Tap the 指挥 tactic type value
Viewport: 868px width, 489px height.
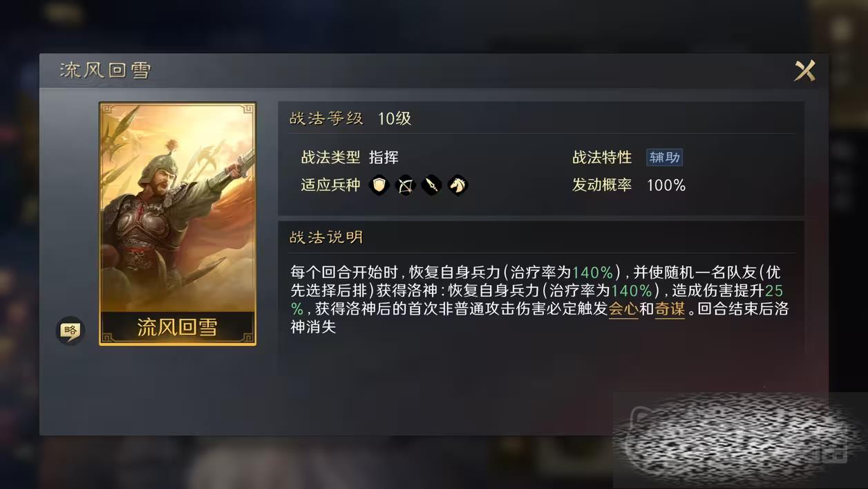tap(384, 157)
